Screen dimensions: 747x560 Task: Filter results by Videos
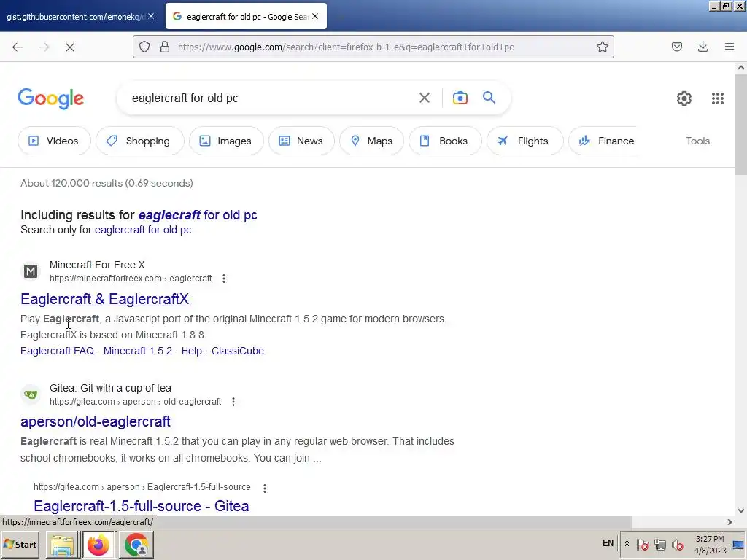(54, 141)
